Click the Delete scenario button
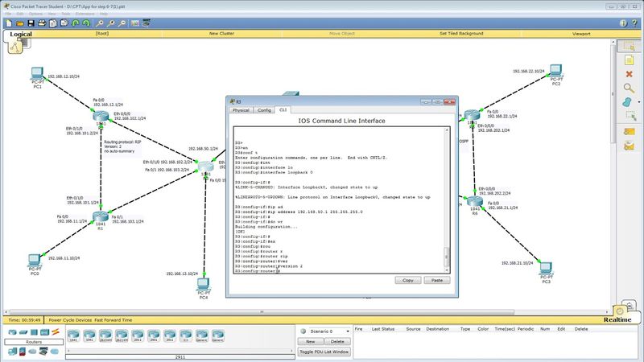644x362 pixels. coord(337,341)
